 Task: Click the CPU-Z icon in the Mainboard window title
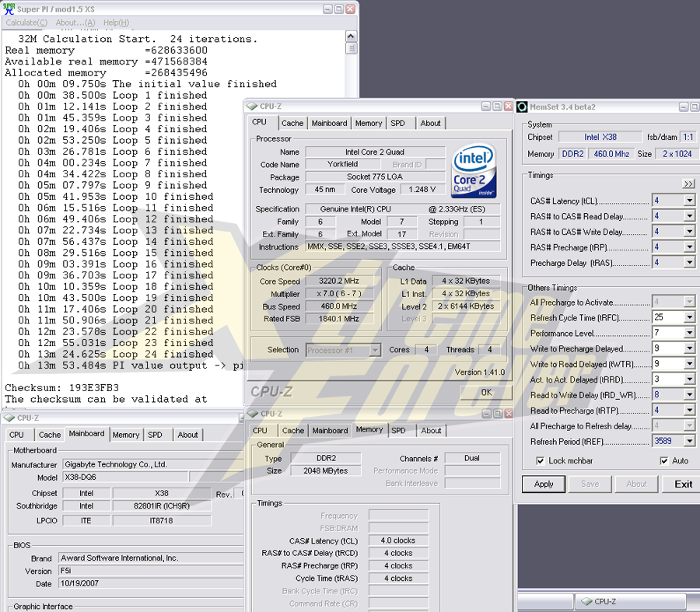click(9, 418)
